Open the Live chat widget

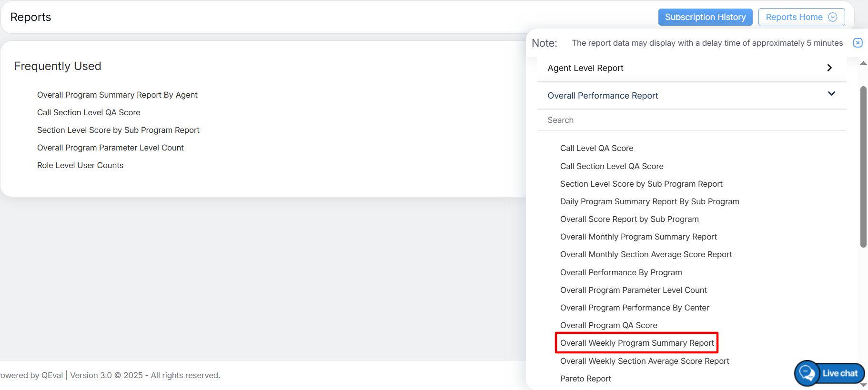coord(829,373)
